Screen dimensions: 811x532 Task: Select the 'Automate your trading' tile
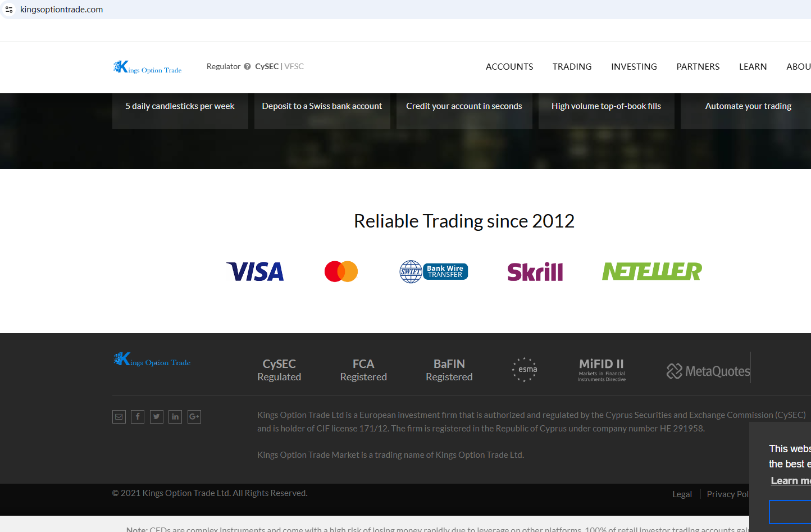pyautogui.click(x=746, y=111)
